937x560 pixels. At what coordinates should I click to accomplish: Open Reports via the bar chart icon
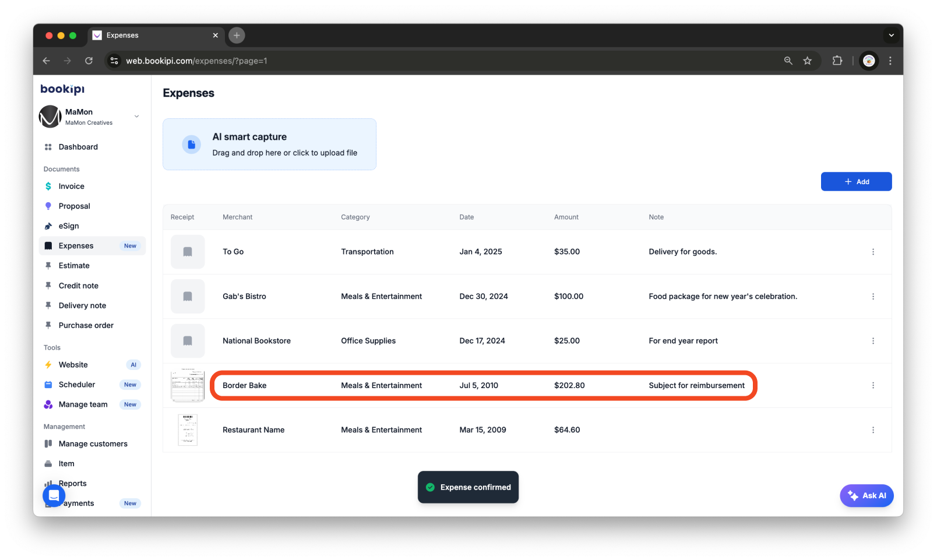[48, 483]
